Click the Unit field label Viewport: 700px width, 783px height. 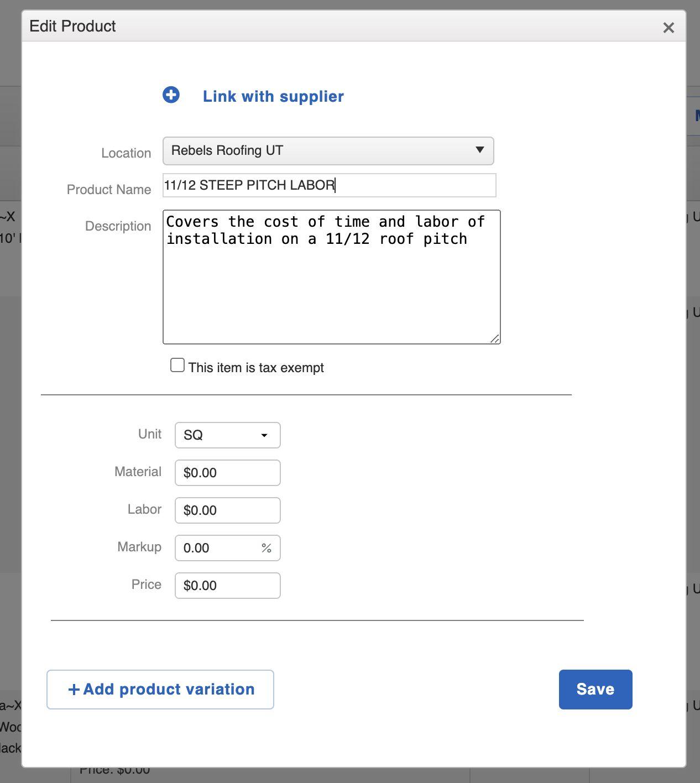click(150, 434)
